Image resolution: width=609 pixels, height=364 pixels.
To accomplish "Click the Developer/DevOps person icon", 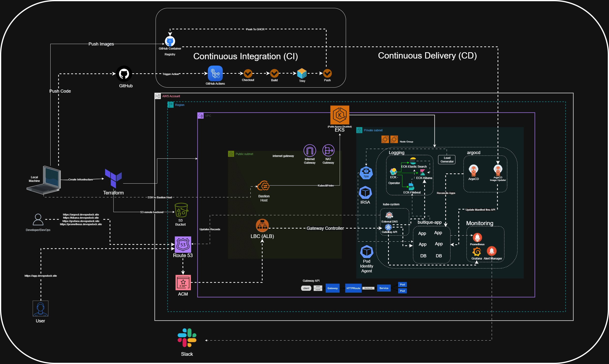I will coord(38,220).
